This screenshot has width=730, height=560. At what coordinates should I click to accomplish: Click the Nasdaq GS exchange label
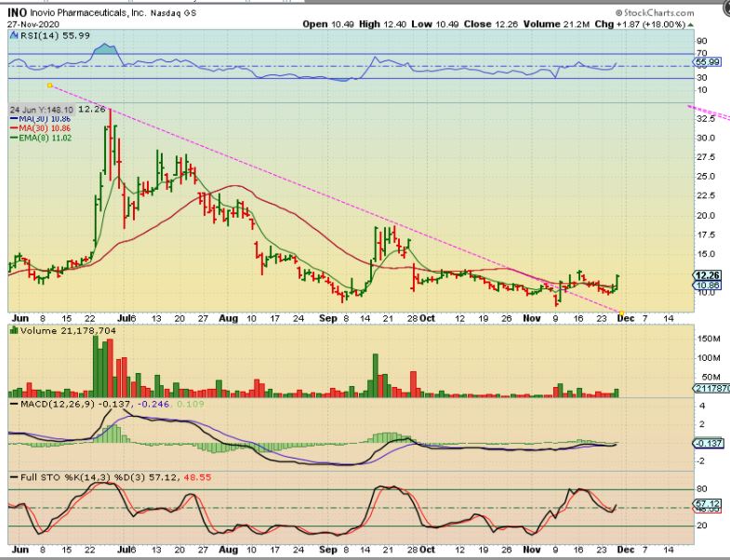173,13
